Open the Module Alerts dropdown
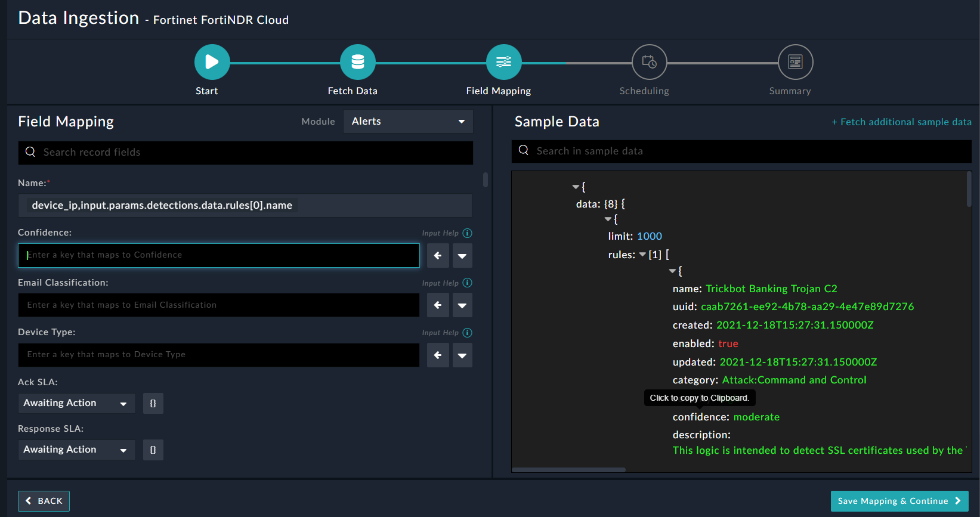The height and width of the screenshot is (517, 980). 408,122
